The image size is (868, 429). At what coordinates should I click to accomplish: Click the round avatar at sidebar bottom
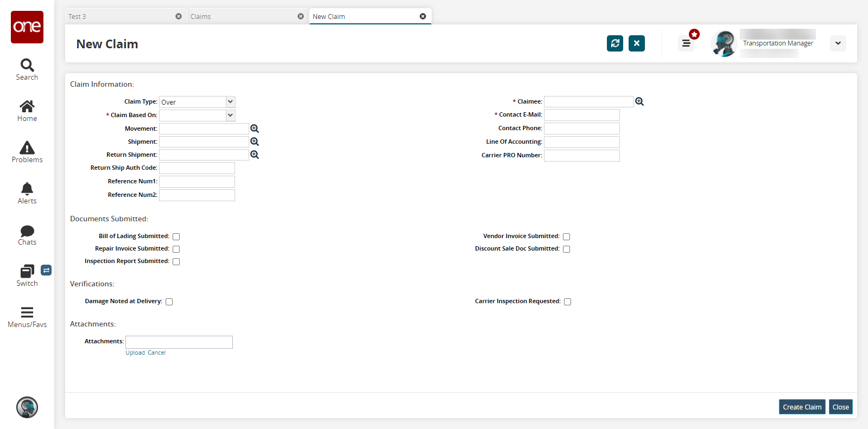(27, 407)
